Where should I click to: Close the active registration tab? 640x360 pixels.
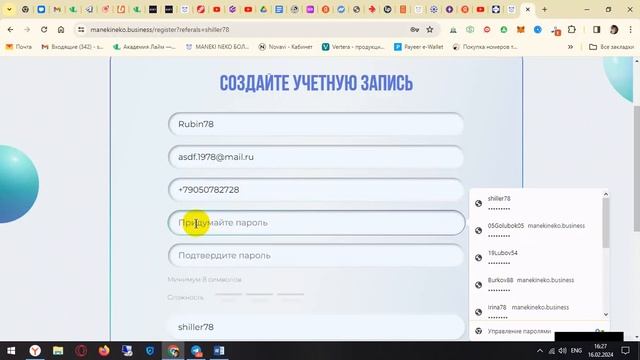(528, 9)
